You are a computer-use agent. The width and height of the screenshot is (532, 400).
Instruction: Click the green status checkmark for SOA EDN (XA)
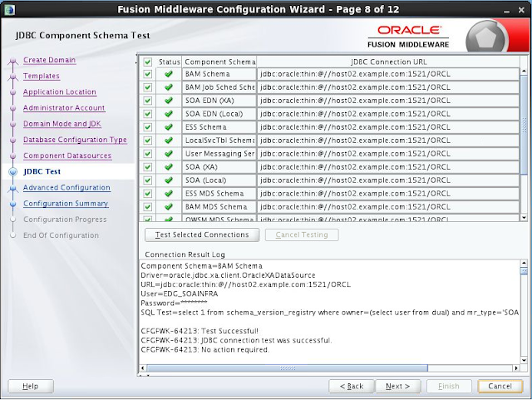click(x=169, y=101)
